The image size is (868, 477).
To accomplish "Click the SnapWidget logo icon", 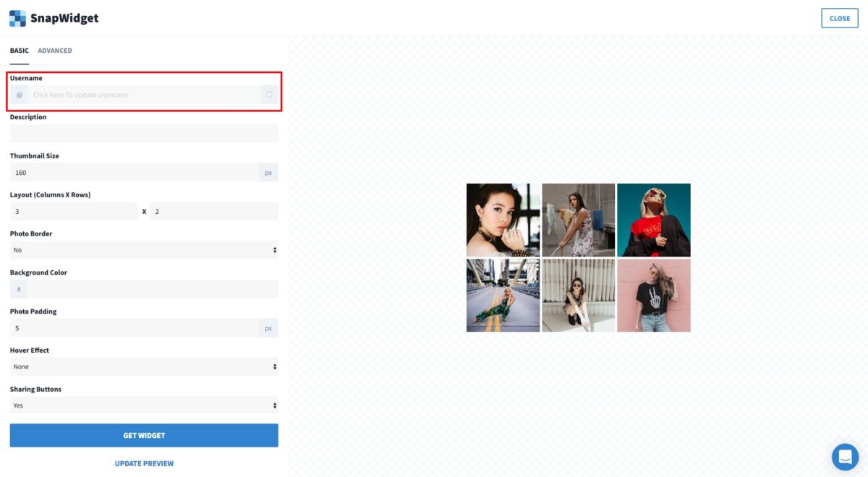I will point(17,18).
